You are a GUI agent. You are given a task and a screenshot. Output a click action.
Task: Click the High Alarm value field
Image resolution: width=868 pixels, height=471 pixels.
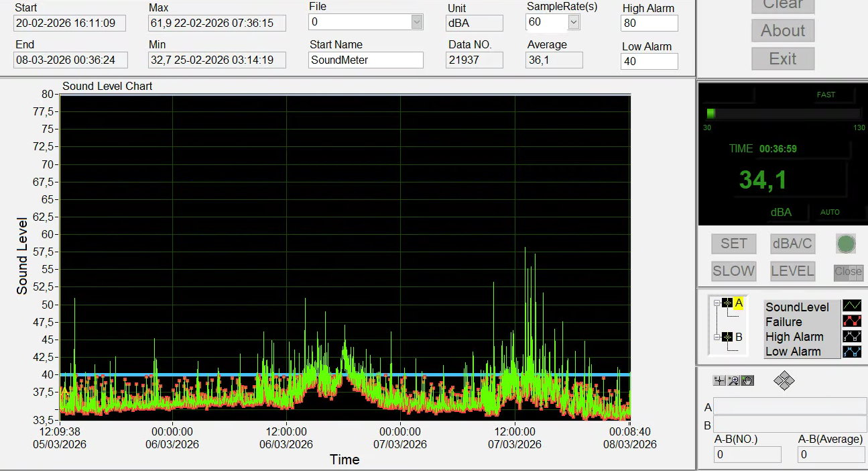649,23
